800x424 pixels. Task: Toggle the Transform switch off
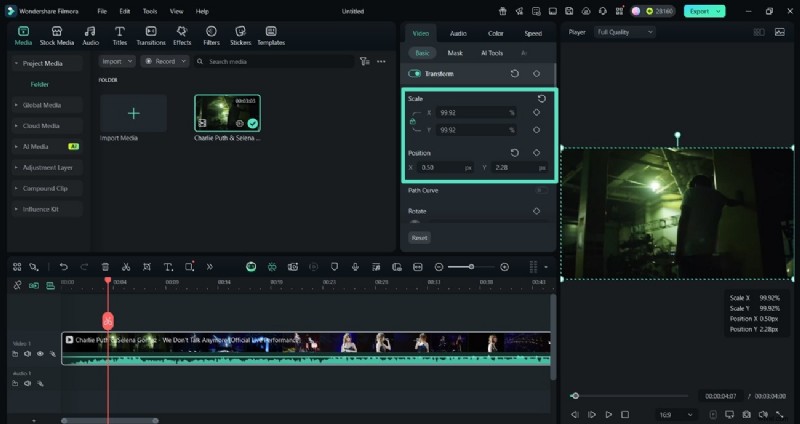[414, 74]
